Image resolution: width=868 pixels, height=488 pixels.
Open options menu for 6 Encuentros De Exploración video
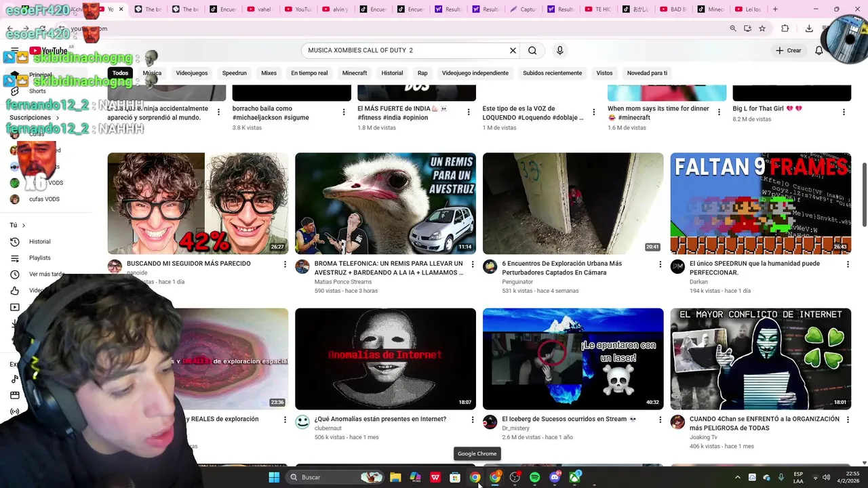coord(660,264)
